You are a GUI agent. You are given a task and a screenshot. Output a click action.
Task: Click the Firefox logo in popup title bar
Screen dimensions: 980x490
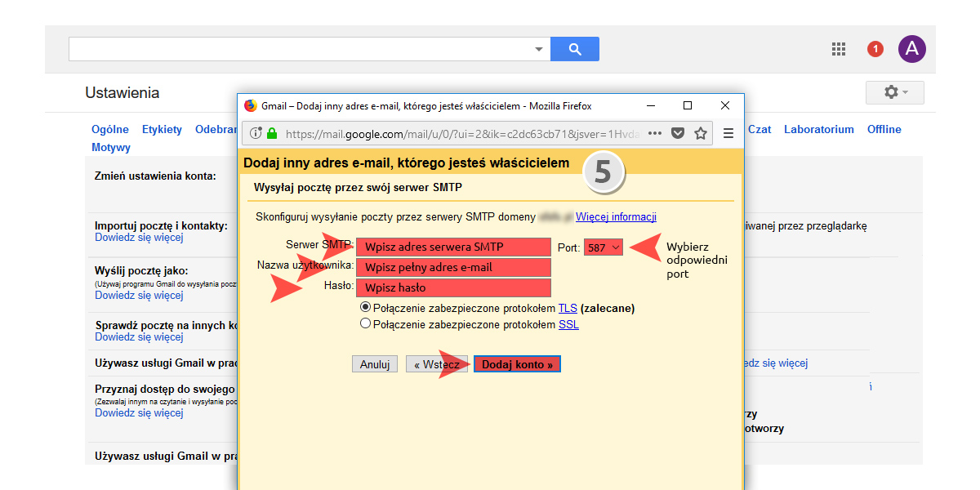point(251,105)
